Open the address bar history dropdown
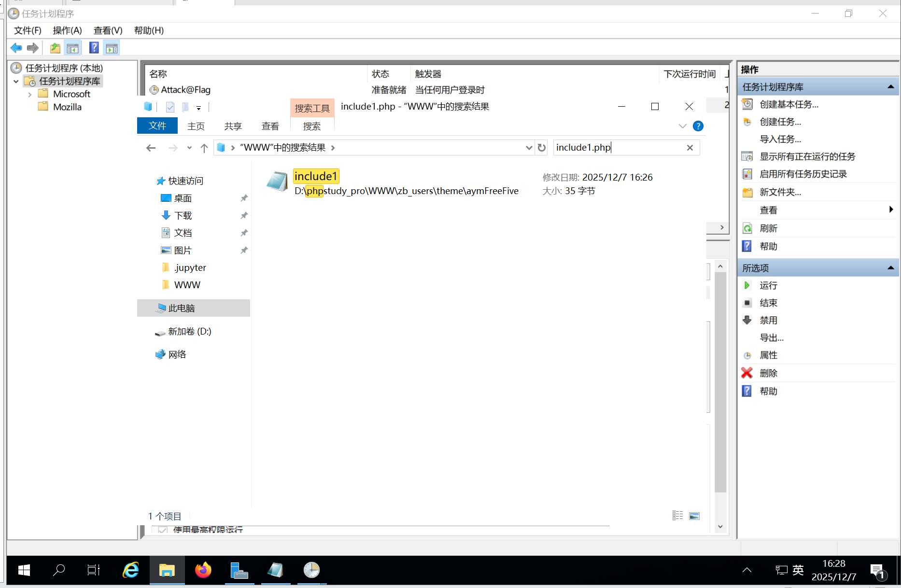This screenshot has width=901, height=588. coord(529,148)
